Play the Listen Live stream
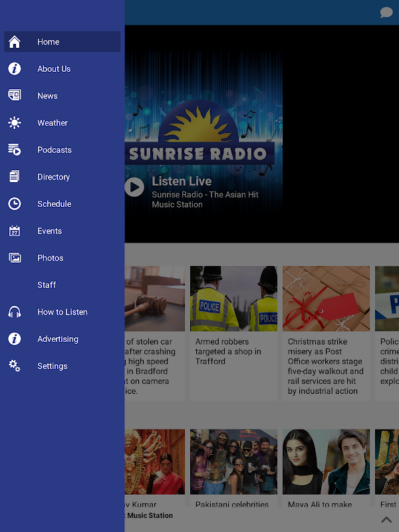 [134, 187]
